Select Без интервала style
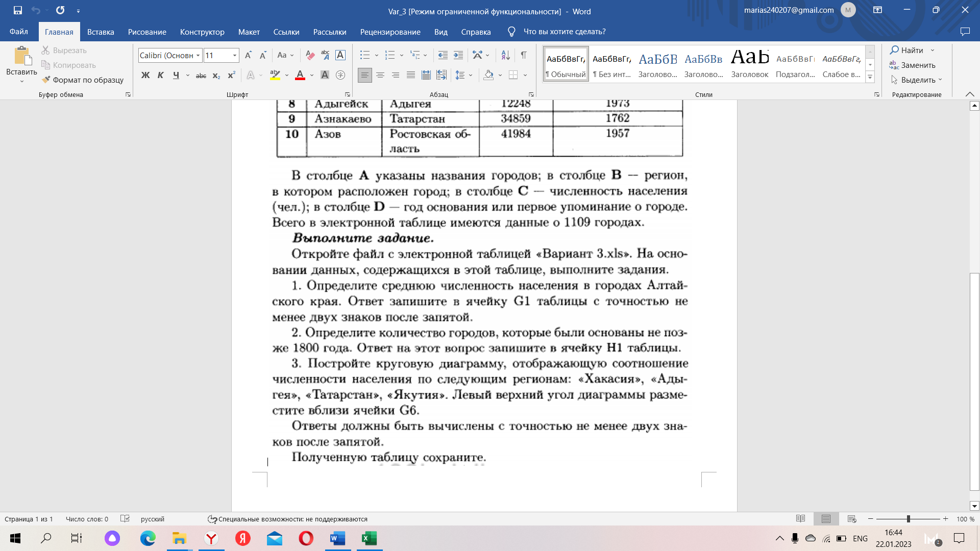Screen dimensions: 980x551 pyautogui.click(x=612, y=64)
